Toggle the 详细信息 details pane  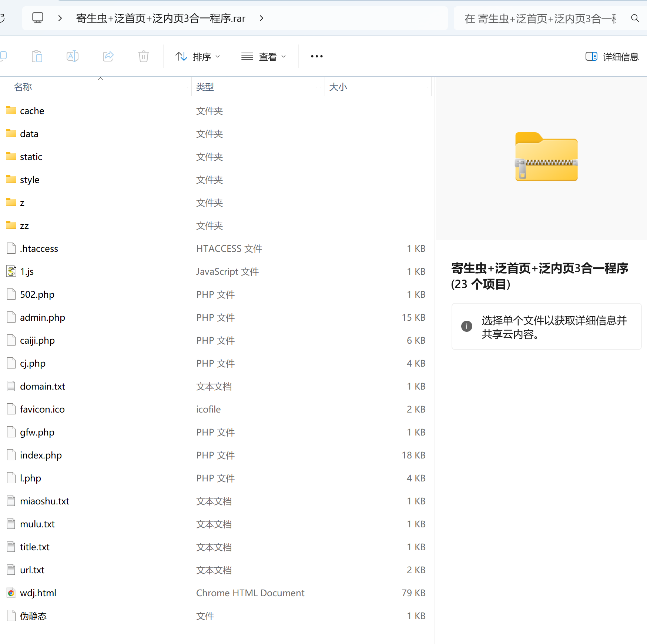tap(612, 57)
